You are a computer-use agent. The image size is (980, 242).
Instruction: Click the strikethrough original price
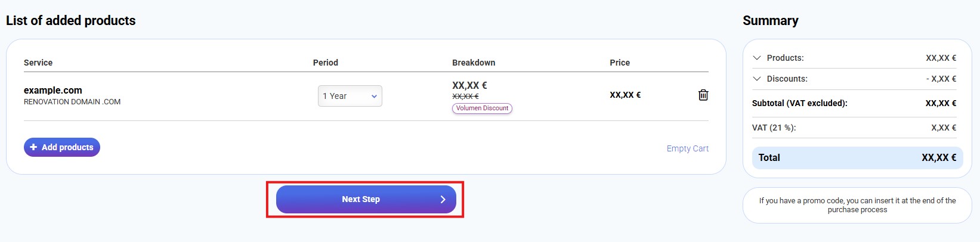[x=465, y=97]
